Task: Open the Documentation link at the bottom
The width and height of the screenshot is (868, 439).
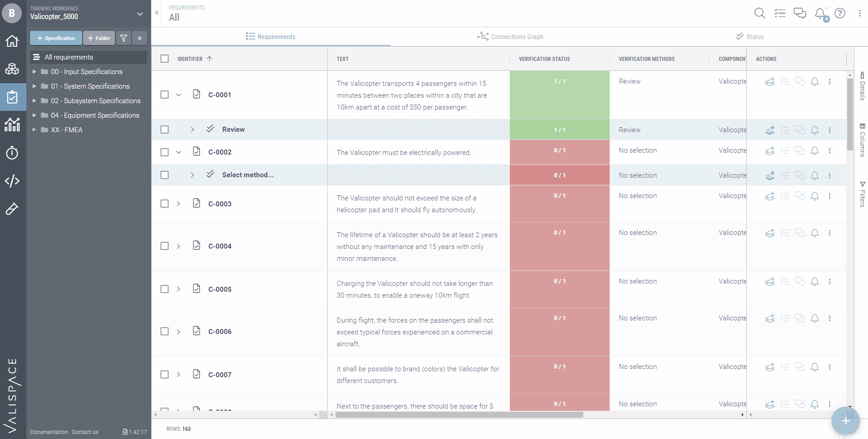Action: (48, 432)
